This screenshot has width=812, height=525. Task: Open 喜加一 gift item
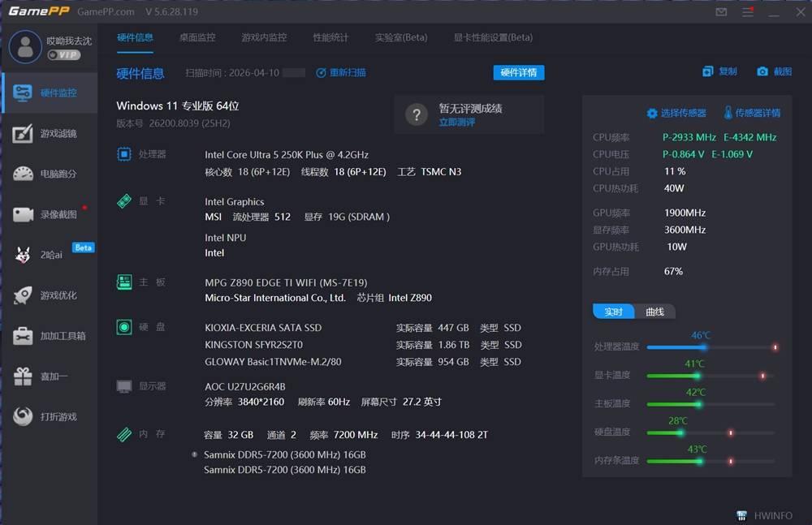[x=50, y=377]
